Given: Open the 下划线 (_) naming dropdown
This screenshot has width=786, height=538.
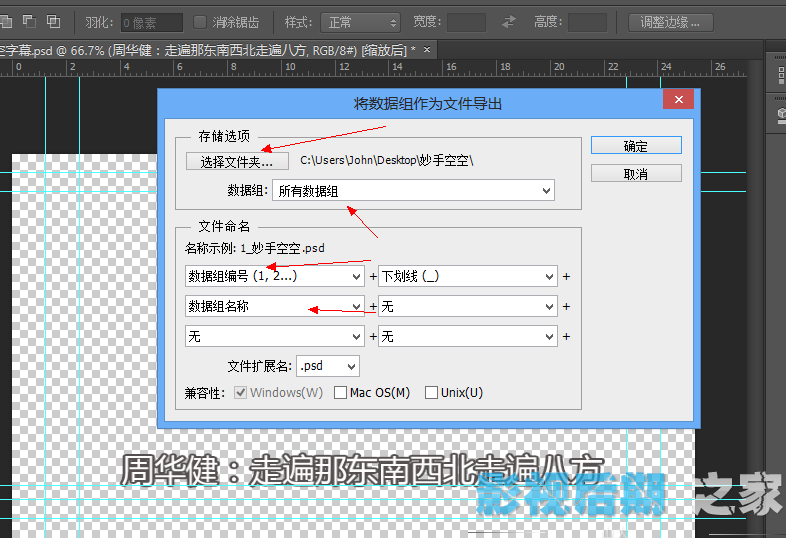Looking at the screenshot, I should click(467, 276).
